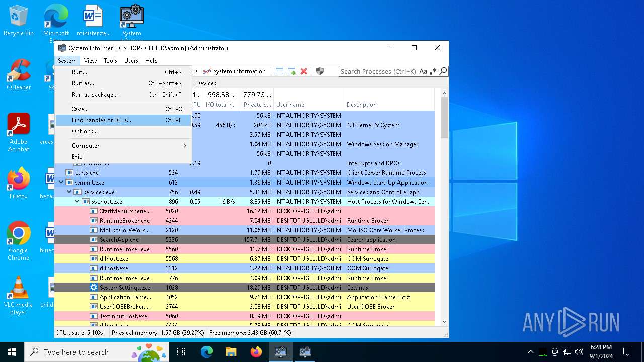Screen dimensions: 644x362
Task: Open File Explorer from taskbar
Action: click(231, 352)
